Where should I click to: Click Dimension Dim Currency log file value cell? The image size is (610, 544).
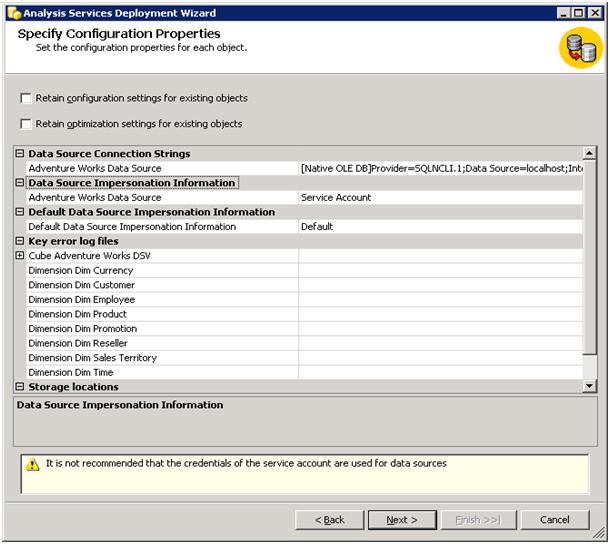point(441,270)
